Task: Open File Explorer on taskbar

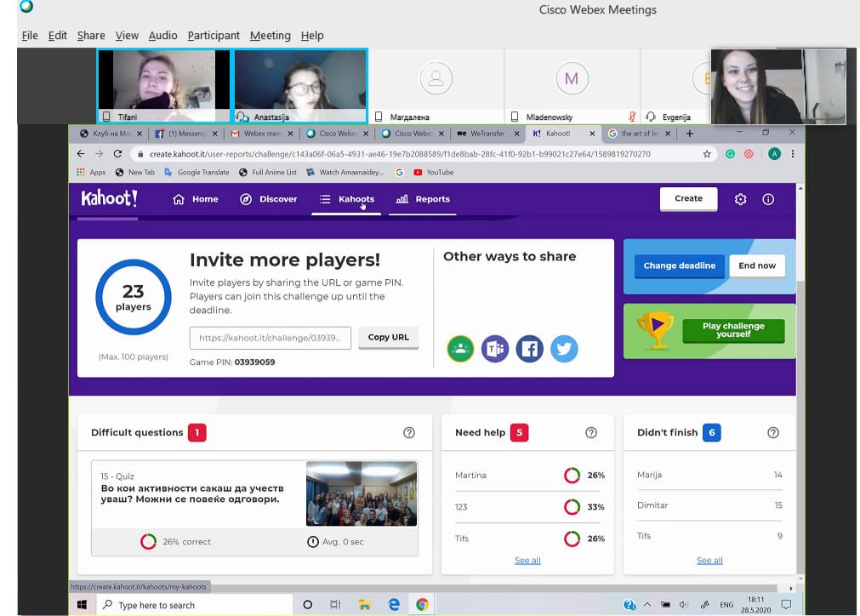Action: click(364, 604)
